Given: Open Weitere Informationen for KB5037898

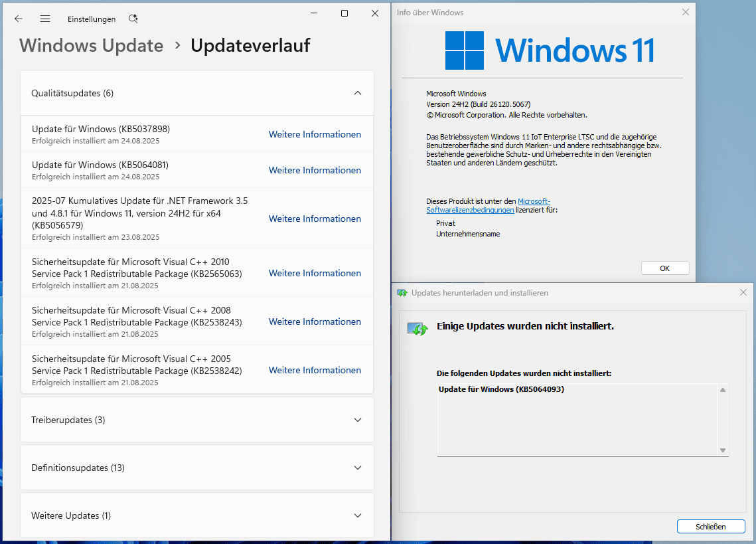Looking at the screenshot, I should click(x=315, y=135).
